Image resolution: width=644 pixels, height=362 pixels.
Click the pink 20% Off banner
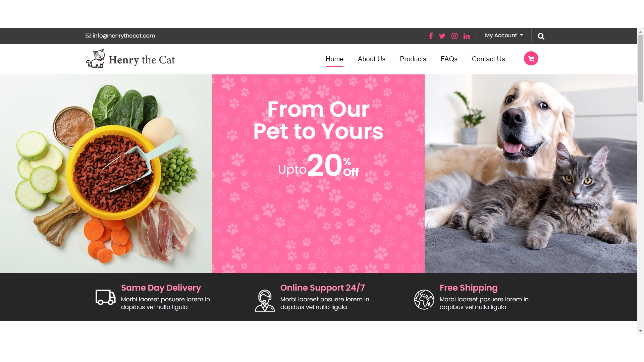click(318, 174)
